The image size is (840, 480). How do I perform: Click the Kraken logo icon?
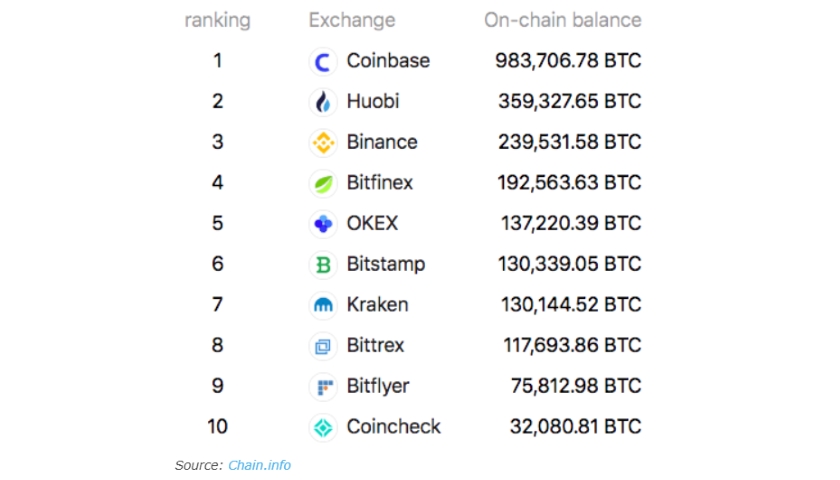tap(323, 305)
